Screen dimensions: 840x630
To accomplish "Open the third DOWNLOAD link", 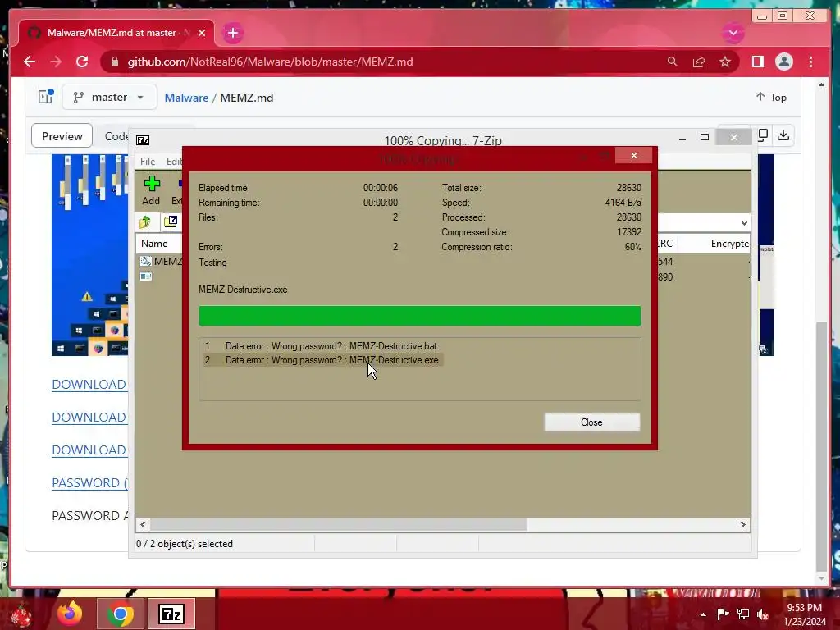I will point(89,450).
